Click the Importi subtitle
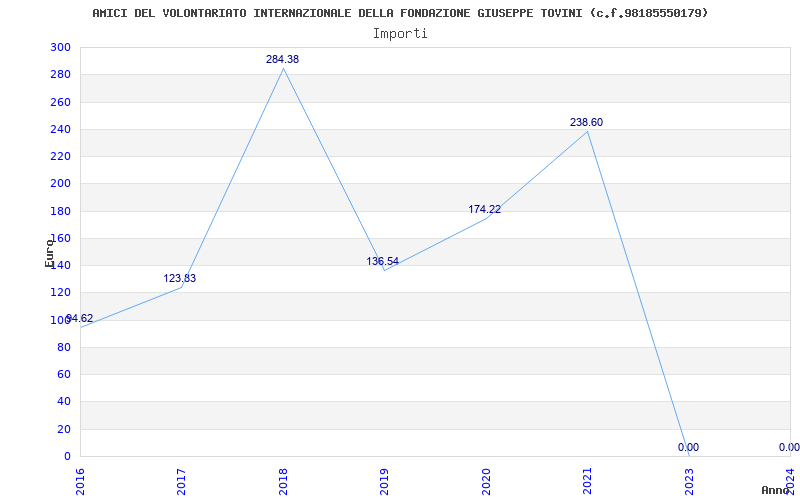 tap(400, 34)
